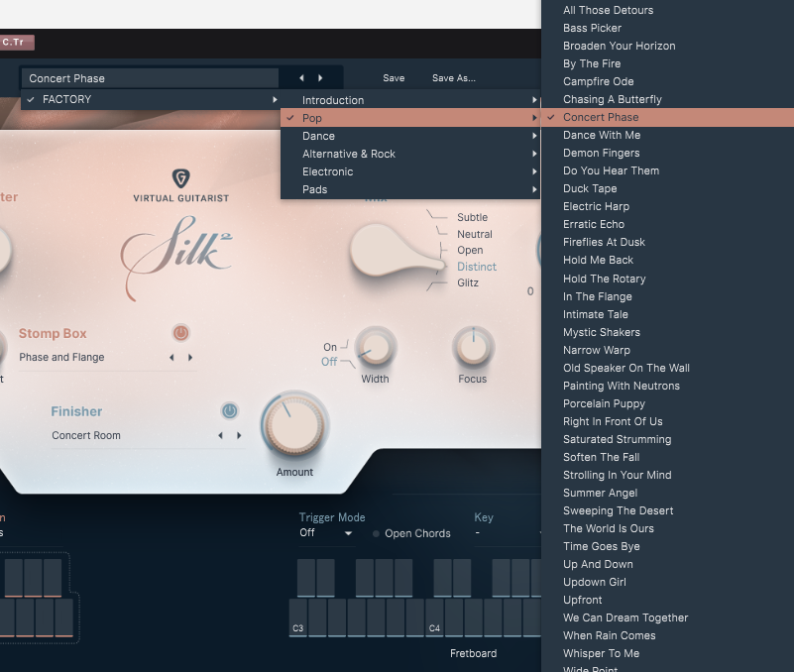Choose the Mystic Shakers preset
This screenshot has height=672, width=794.
pos(667,332)
